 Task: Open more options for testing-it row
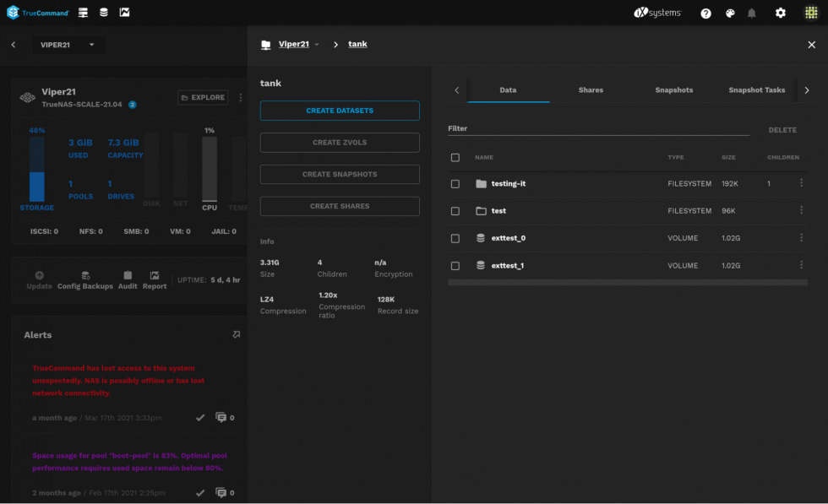tap(801, 183)
